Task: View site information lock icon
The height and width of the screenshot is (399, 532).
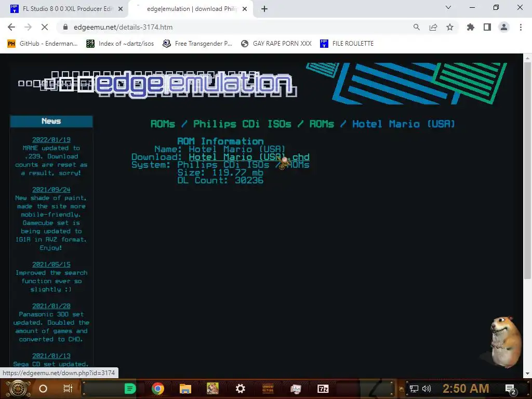Action: pos(65,27)
